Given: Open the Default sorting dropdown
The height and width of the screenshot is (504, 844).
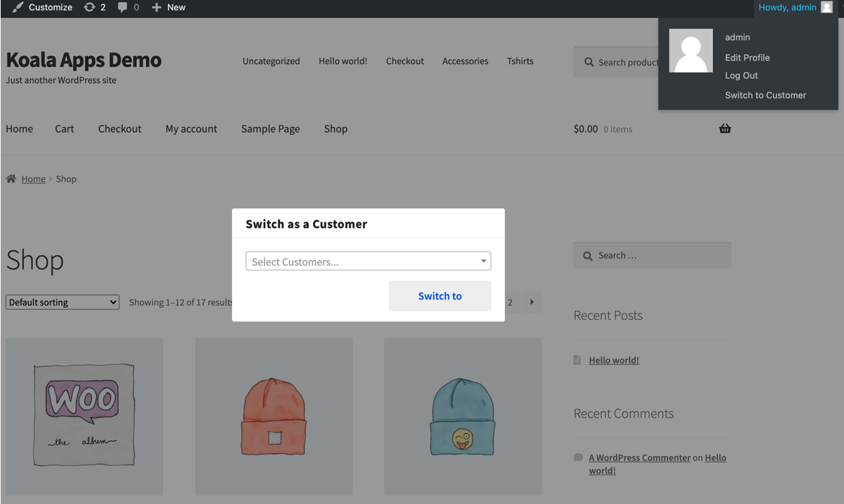Looking at the screenshot, I should [x=62, y=302].
